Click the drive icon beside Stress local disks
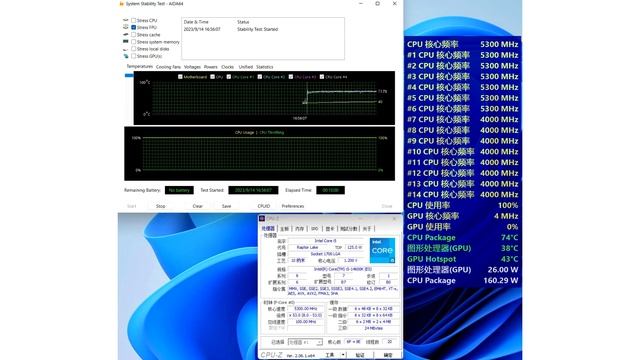The image size is (640, 360). click(126, 49)
